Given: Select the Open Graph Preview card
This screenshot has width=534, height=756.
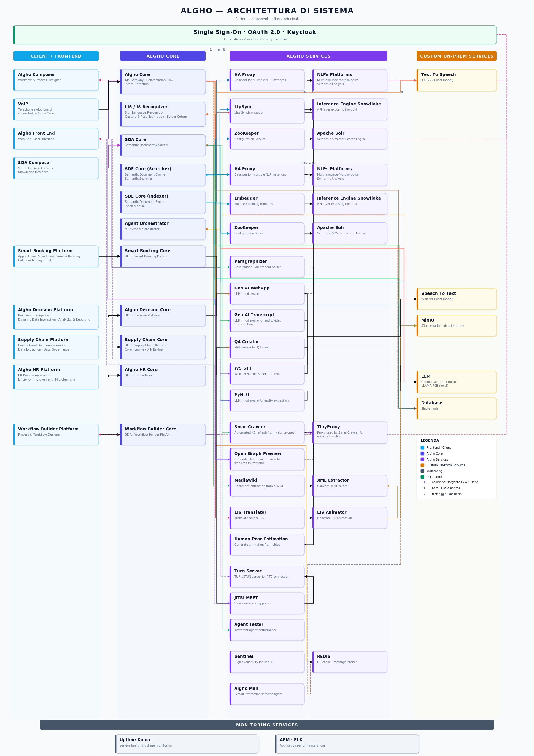Looking at the screenshot, I should [267, 459].
